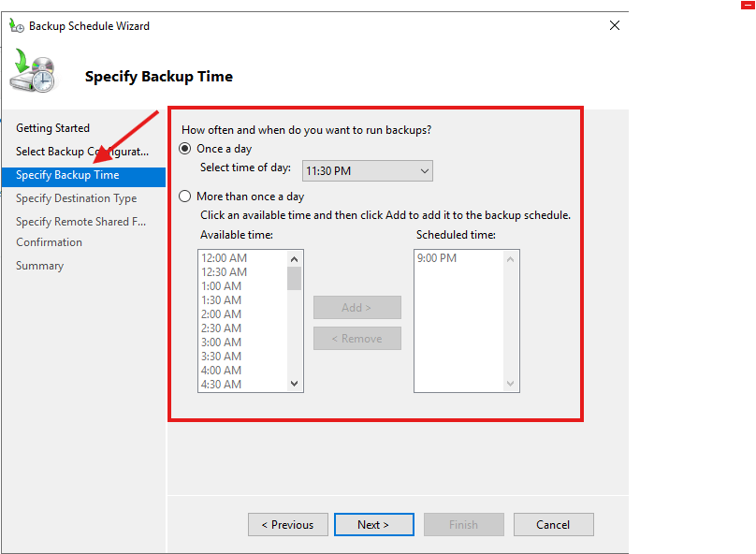Select 9:00 PM in Scheduled time list

[x=436, y=258]
